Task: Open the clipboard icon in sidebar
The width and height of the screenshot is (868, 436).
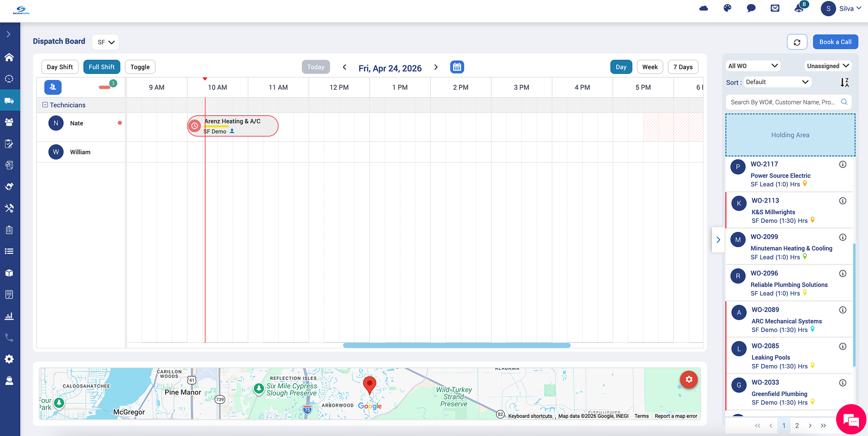Action: tap(9, 230)
